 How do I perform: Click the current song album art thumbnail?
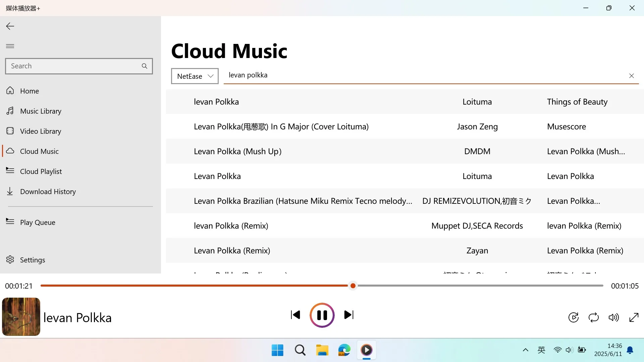(x=21, y=317)
